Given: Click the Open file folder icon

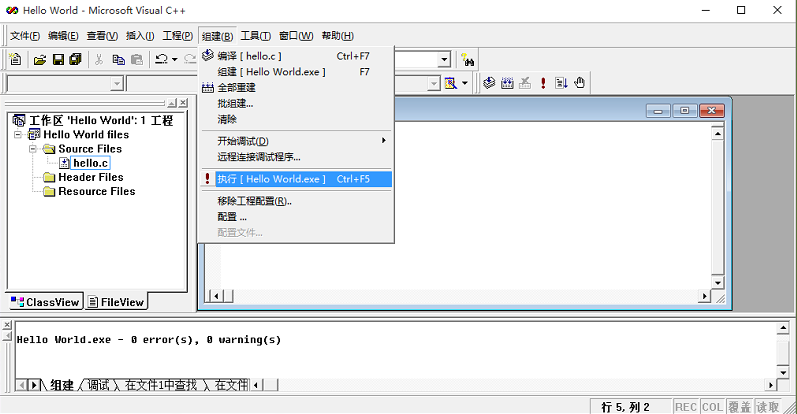Looking at the screenshot, I should tap(40, 60).
